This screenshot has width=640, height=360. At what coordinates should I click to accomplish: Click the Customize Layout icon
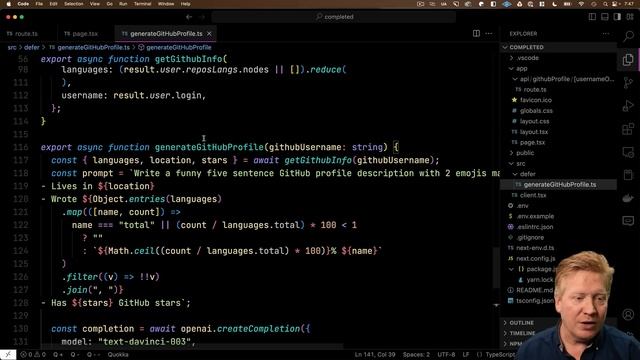coord(630,17)
